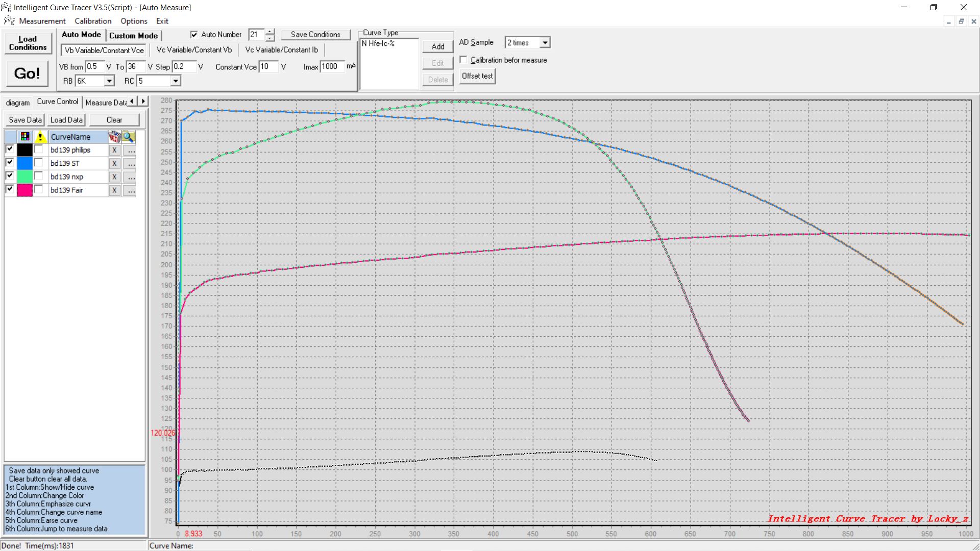Switch to the diagram tab
The image size is (980, 551).
[18, 103]
